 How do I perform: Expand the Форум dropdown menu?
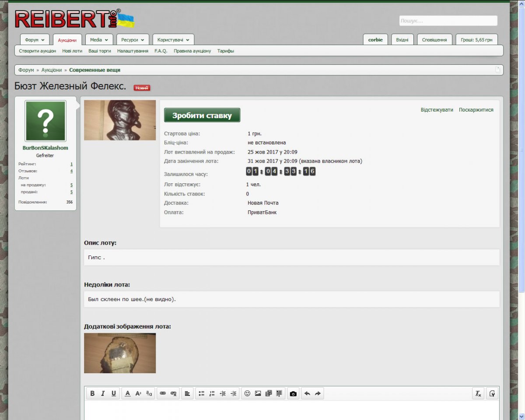pos(35,40)
